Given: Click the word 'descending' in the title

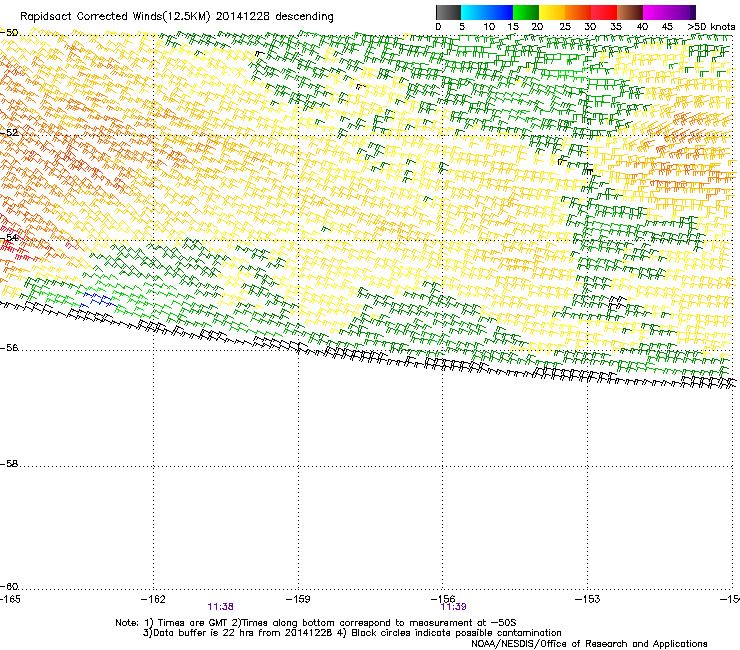Looking at the screenshot, I should [x=304, y=17].
